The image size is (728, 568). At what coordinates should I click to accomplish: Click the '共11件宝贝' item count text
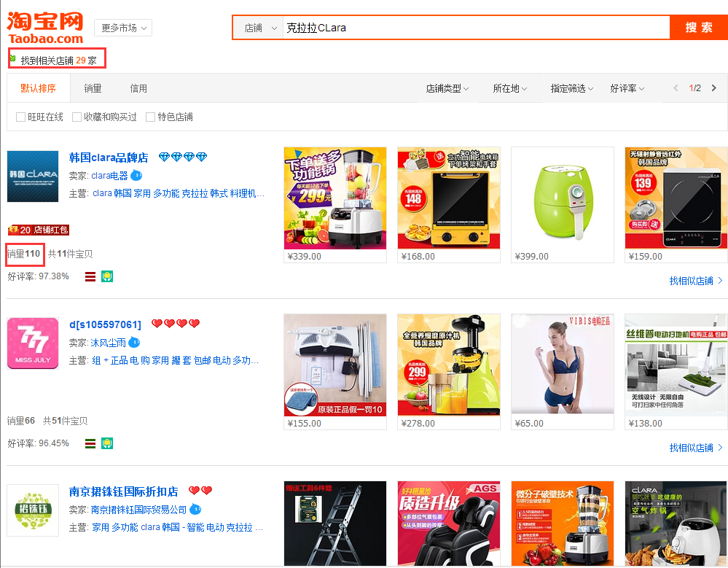[x=70, y=254]
